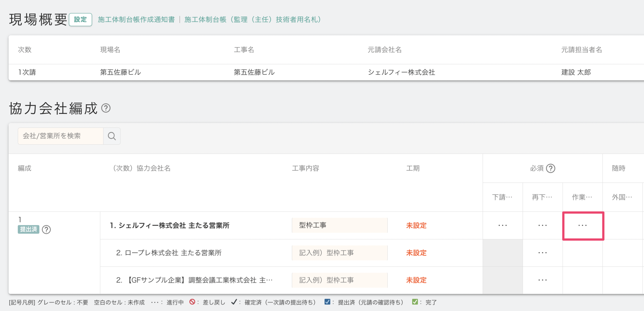Viewport: 644px width, 311px height.
Task: Click help icon next to 必須 header
Action: click(x=551, y=168)
